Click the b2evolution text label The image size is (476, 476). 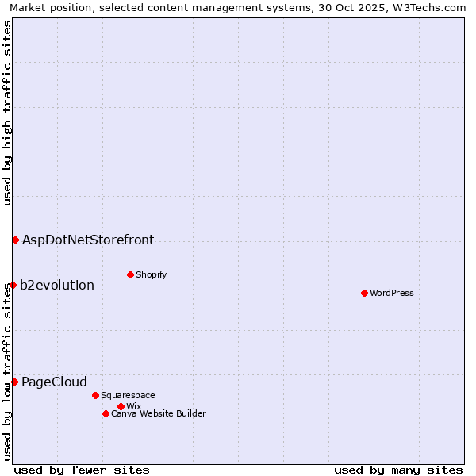[57, 285]
